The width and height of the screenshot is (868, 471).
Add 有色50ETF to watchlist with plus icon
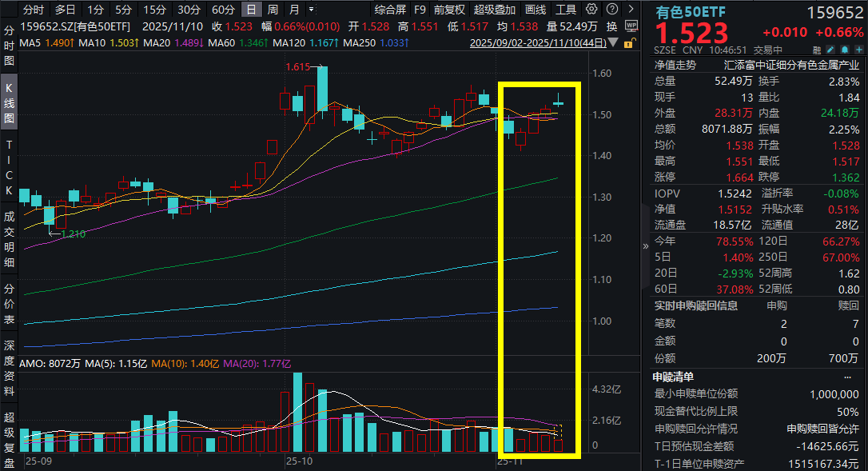click(x=860, y=50)
